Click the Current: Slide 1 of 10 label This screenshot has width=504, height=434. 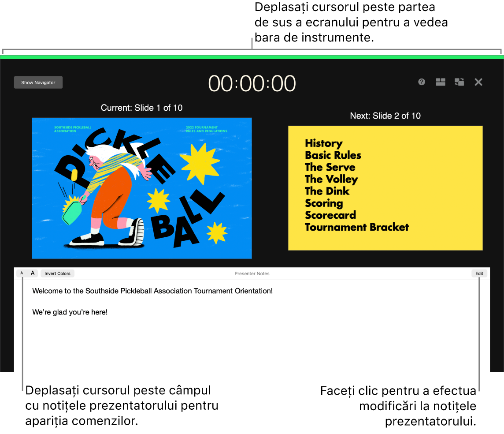coord(142,108)
